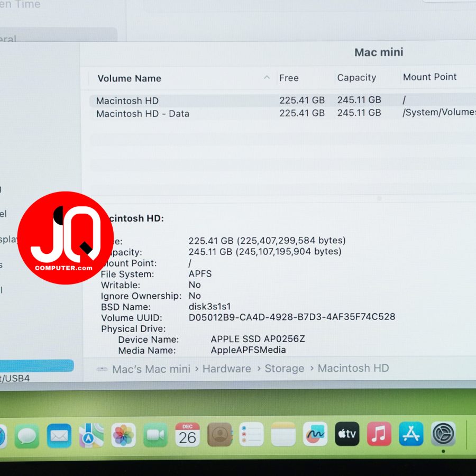The image size is (476, 476).
Task: Click the computer icon in path bar
Action: pos(102,370)
